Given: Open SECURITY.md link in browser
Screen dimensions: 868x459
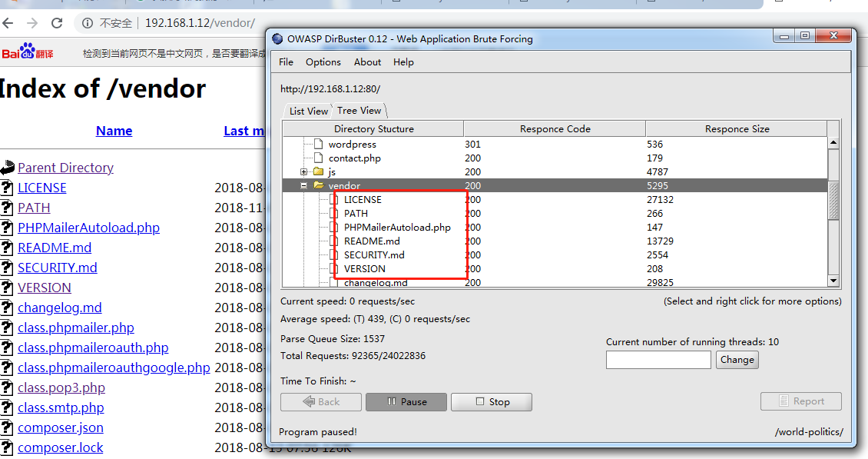Looking at the screenshot, I should pos(57,268).
